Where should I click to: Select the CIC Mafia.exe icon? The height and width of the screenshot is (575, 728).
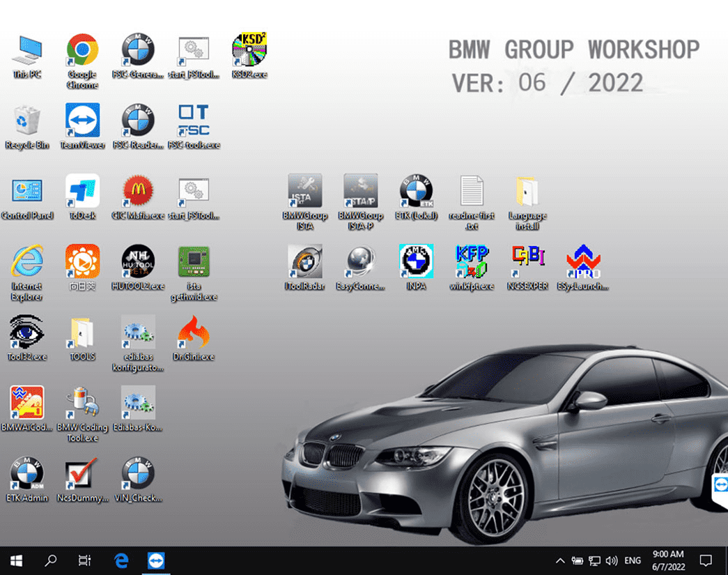tap(138, 197)
